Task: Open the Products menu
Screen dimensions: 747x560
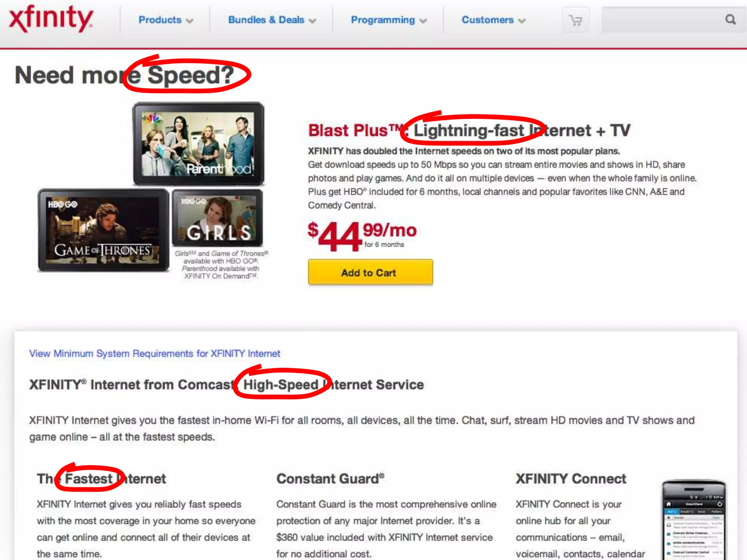Action: pyautogui.click(x=160, y=20)
